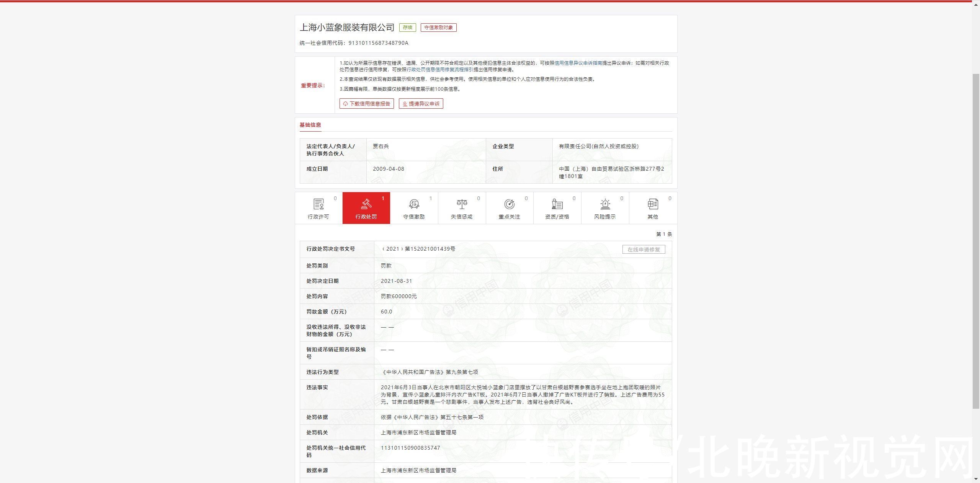
Task: Click the gavel icon for 行政处罚
Action: [x=366, y=204]
